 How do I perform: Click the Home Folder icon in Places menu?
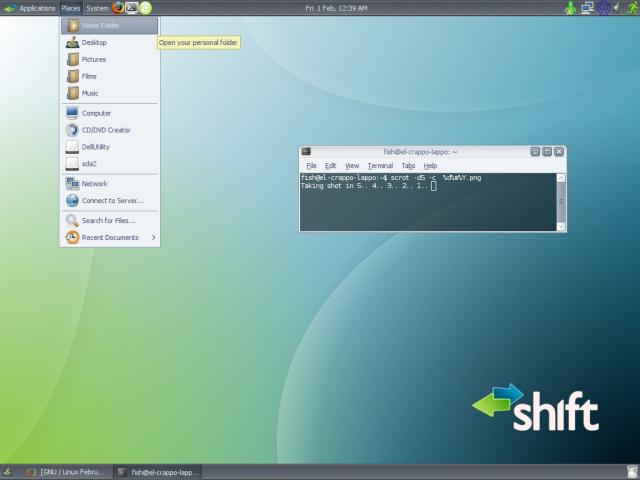click(x=73, y=25)
